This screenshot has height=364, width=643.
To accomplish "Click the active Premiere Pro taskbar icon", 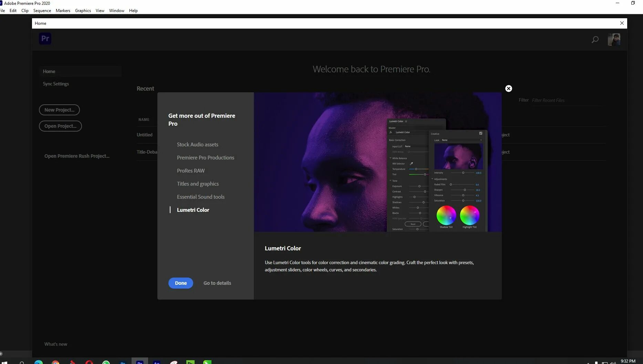I will point(140,362).
